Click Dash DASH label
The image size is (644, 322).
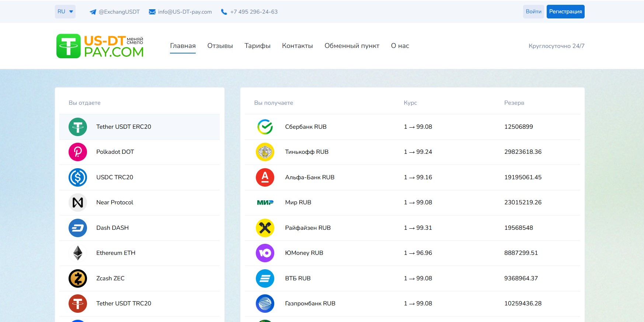112,228
